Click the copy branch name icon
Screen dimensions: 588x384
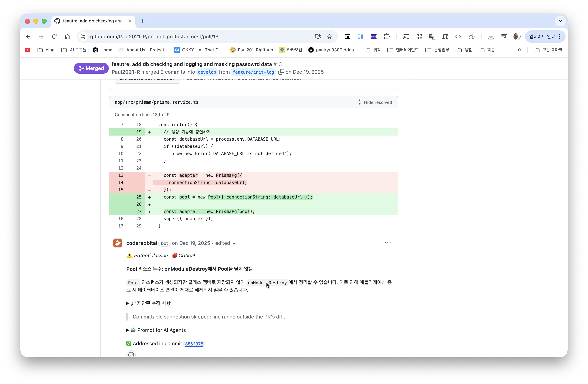281,72
